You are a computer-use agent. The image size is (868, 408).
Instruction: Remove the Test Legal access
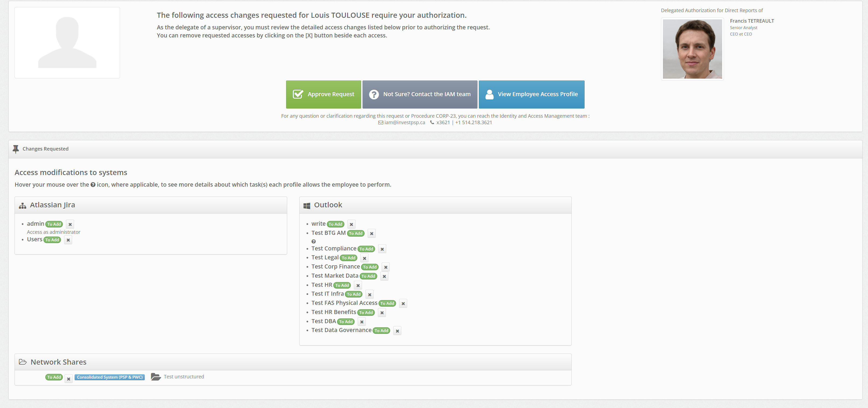pyautogui.click(x=364, y=258)
